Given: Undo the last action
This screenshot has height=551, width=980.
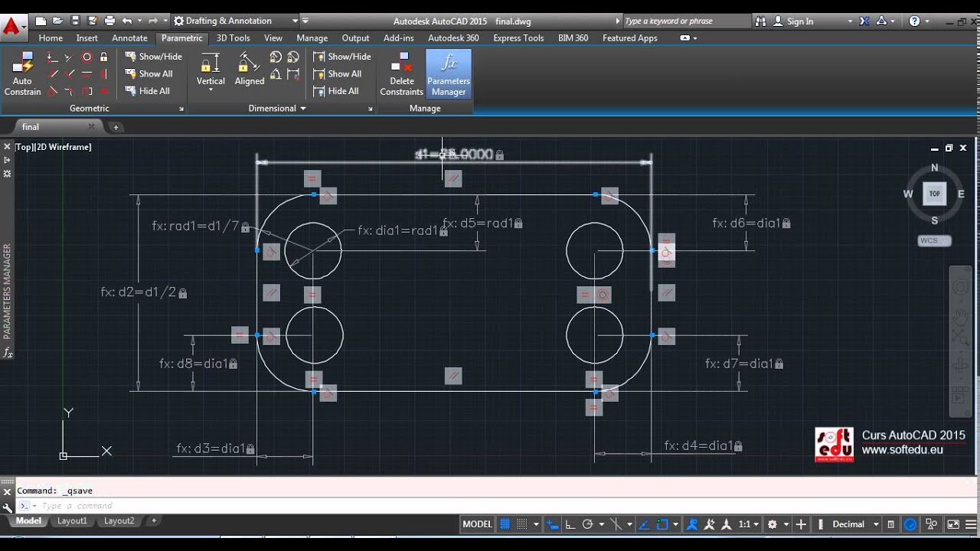Looking at the screenshot, I should coord(127,21).
